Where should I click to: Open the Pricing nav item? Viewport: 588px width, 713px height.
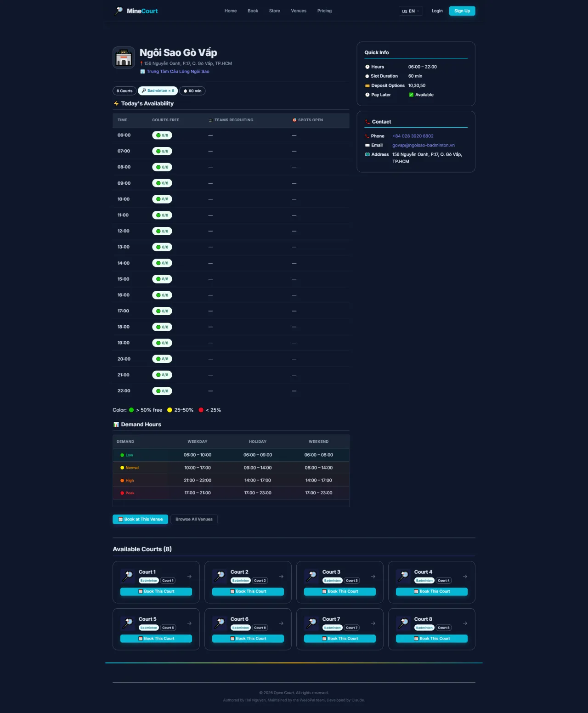click(324, 11)
